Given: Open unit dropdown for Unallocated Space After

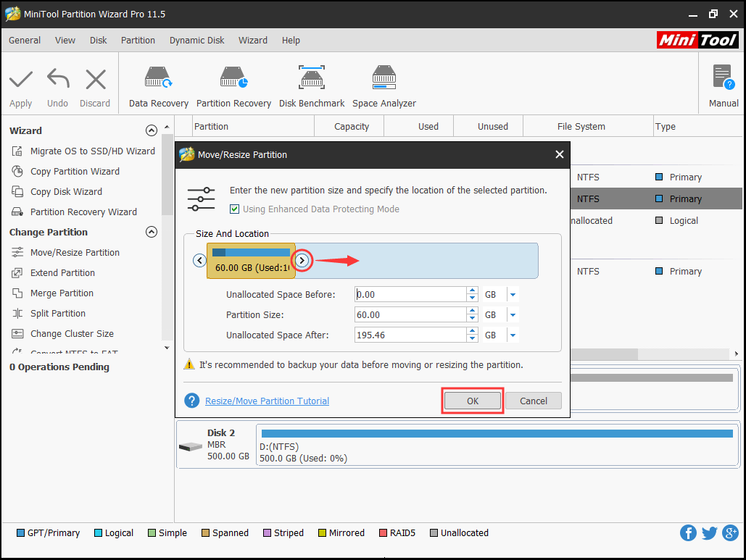Looking at the screenshot, I should tap(513, 335).
